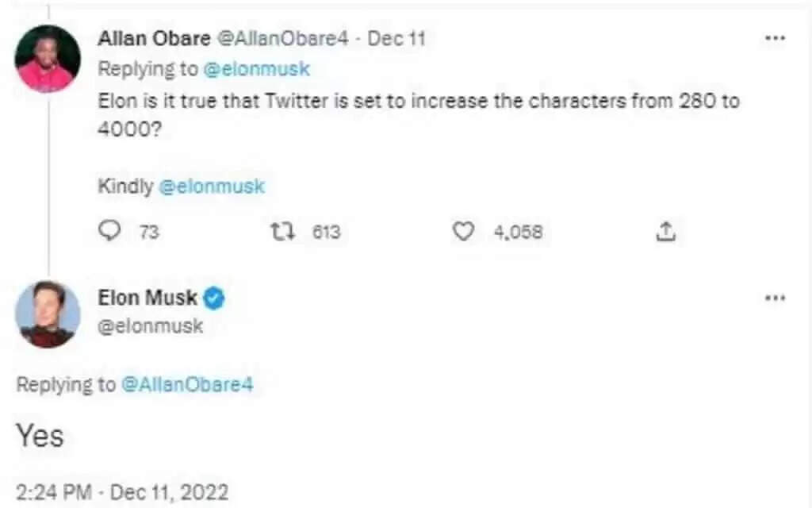The width and height of the screenshot is (812, 508).
Task: Click the @elonmusk handle under Elon Musk
Action: (151, 325)
